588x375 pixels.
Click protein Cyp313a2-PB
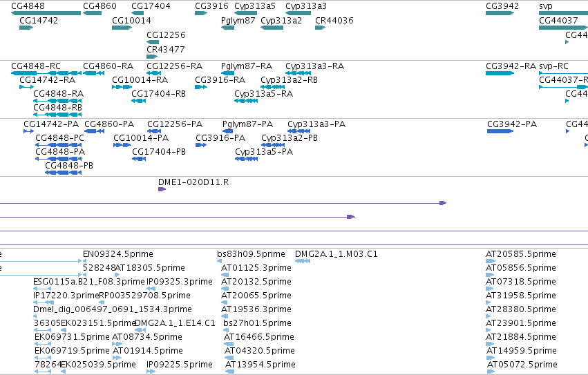point(273,145)
